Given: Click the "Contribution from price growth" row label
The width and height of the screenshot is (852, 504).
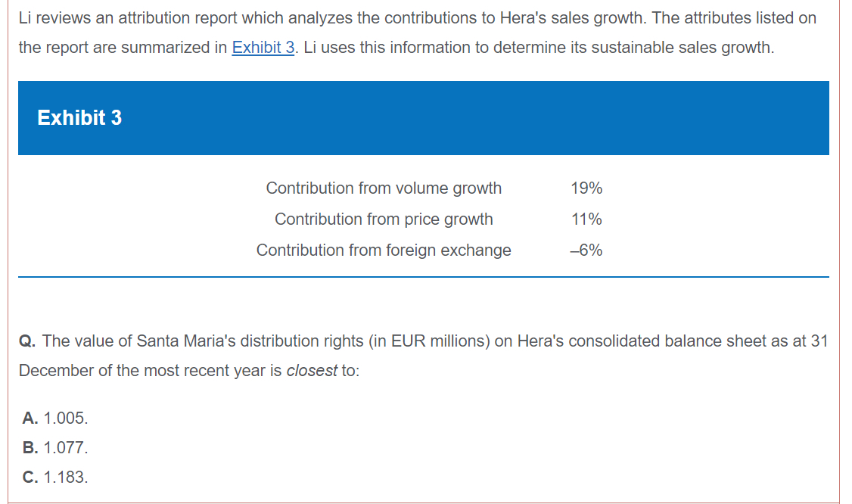Looking at the screenshot, I should 384,219.
